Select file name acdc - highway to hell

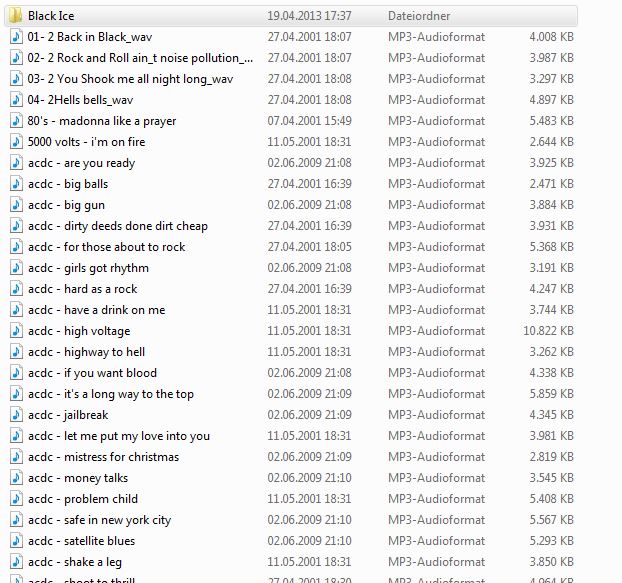point(86,352)
